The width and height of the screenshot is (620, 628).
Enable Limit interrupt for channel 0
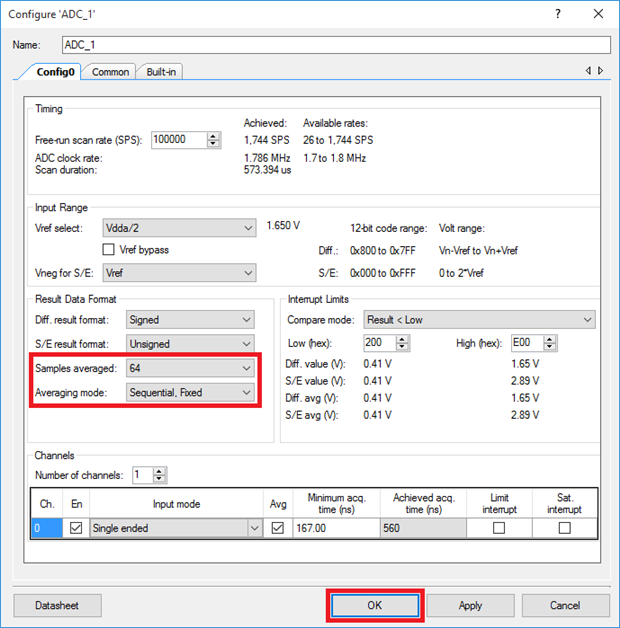point(498,528)
